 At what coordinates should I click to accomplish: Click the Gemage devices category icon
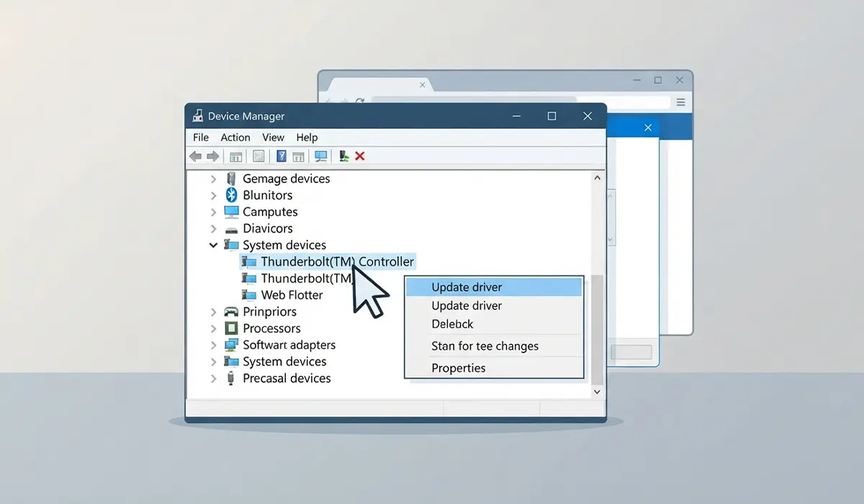[231, 179]
